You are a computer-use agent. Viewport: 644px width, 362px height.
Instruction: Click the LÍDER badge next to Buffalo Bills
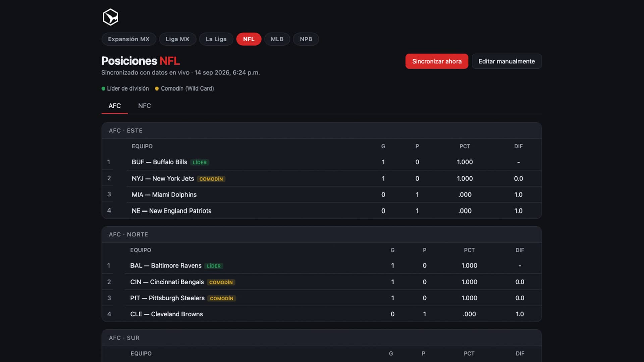200,162
